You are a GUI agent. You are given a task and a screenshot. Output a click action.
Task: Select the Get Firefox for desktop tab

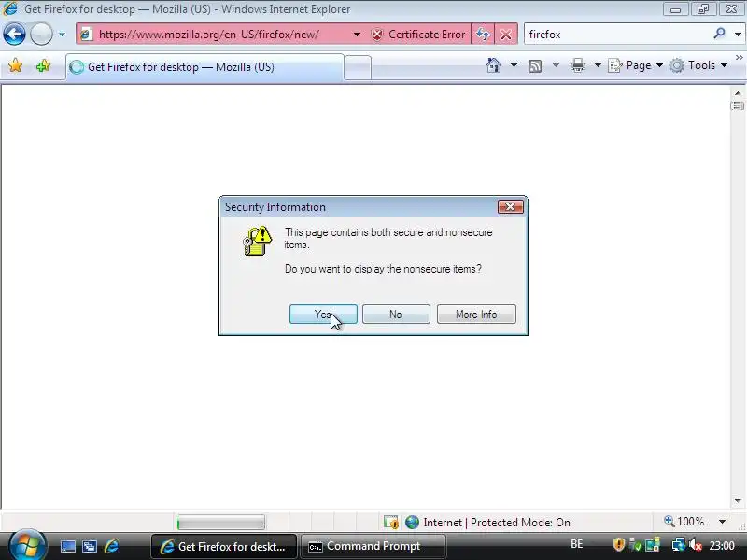pos(204,67)
